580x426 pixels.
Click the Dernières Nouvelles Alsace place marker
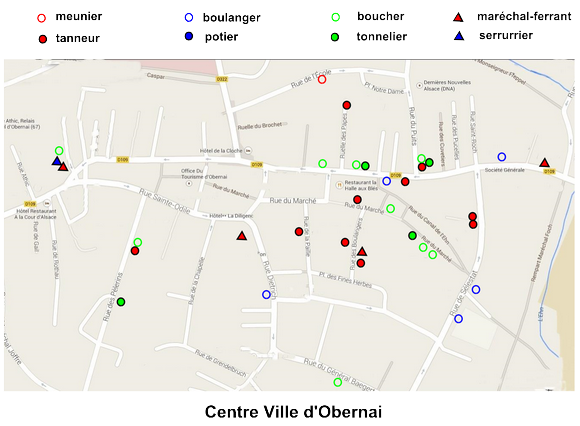[x=419, y=85]
